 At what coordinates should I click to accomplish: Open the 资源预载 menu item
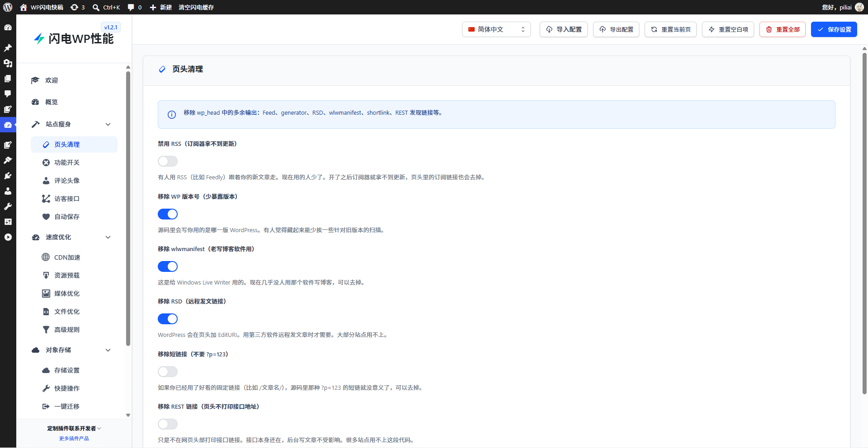tap(74, 275)
